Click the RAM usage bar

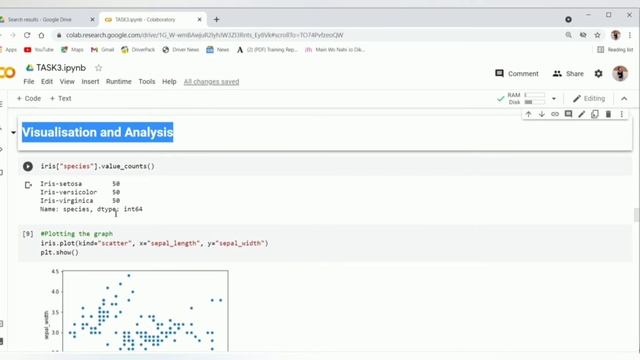[535, 95]
